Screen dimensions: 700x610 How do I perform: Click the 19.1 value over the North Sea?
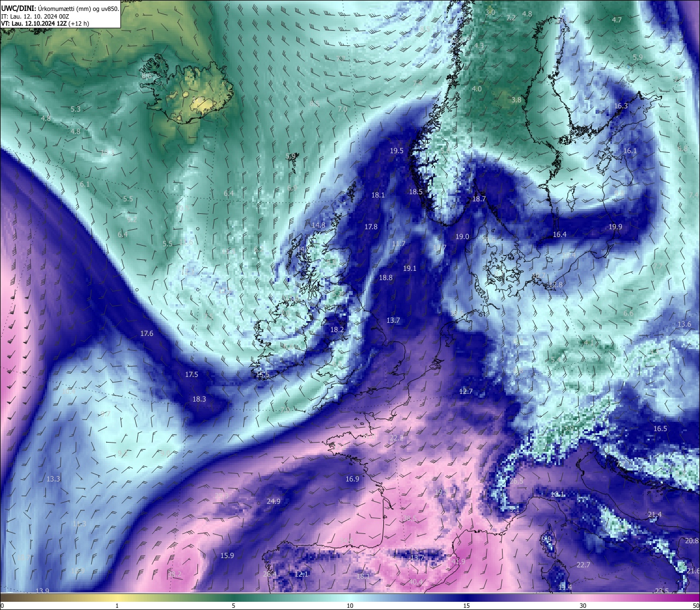click(x=410, y=269)
